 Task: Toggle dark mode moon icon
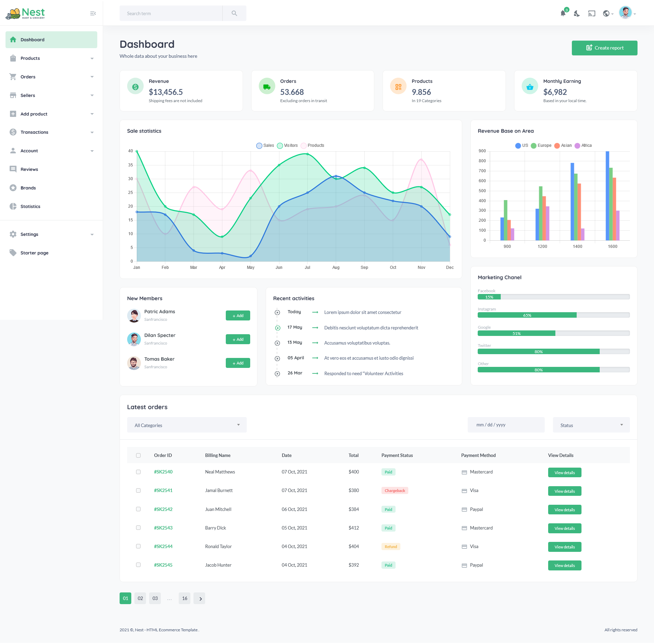[x=577, y=13]
